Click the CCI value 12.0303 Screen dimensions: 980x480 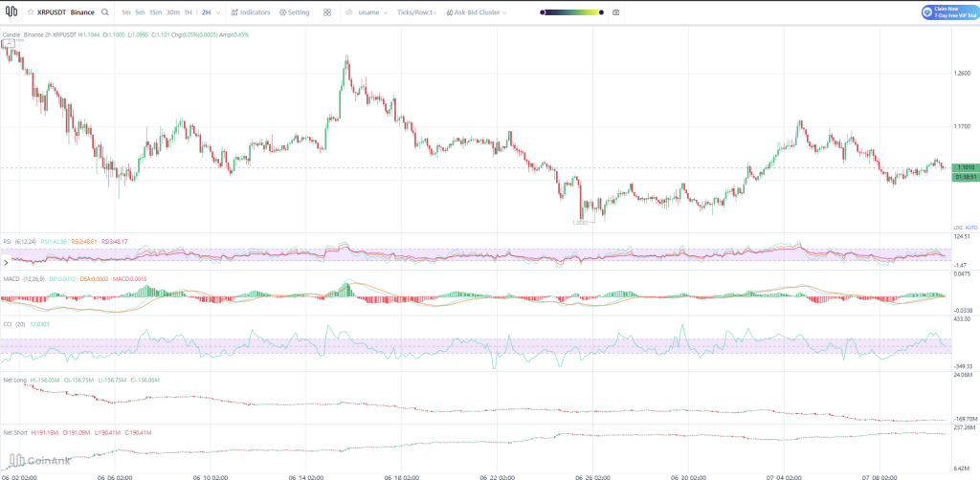[x=40, y=324]
